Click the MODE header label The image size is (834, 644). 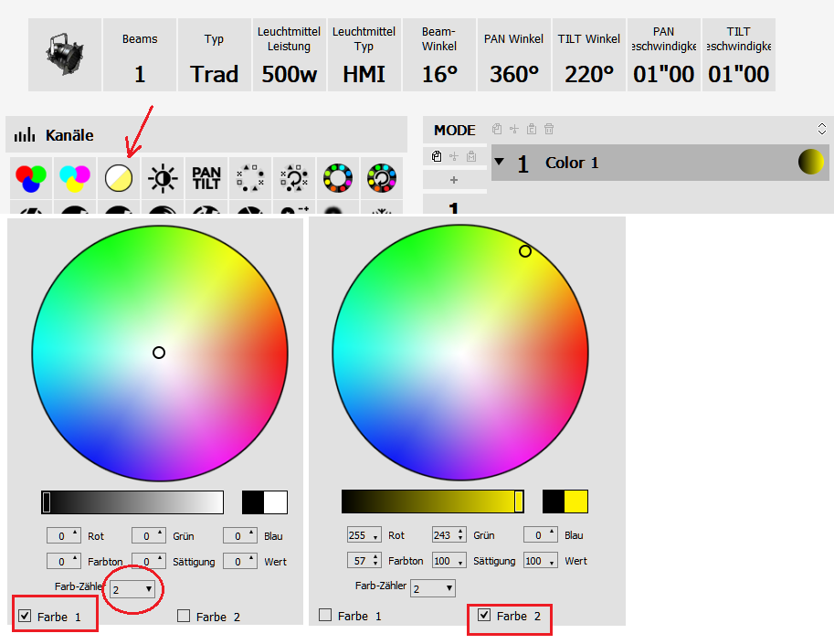(x=455, y=130)
